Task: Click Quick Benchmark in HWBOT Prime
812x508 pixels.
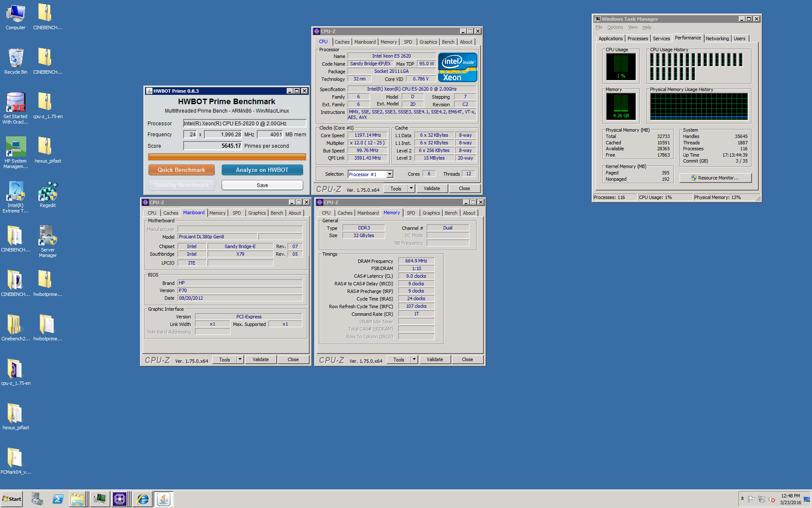Action: pos(181,170)
